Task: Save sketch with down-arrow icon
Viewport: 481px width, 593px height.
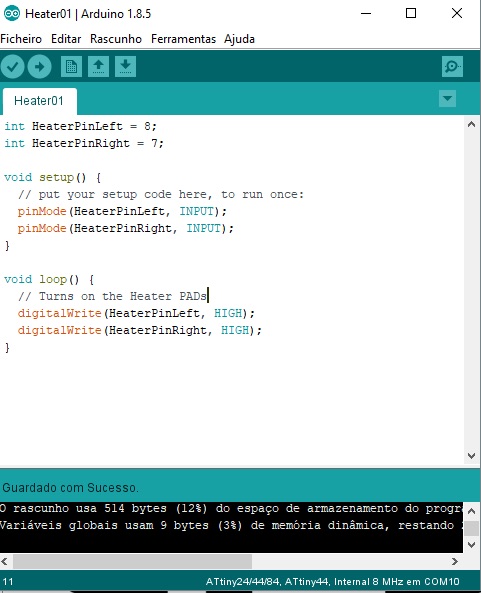Action: [125, 67]
